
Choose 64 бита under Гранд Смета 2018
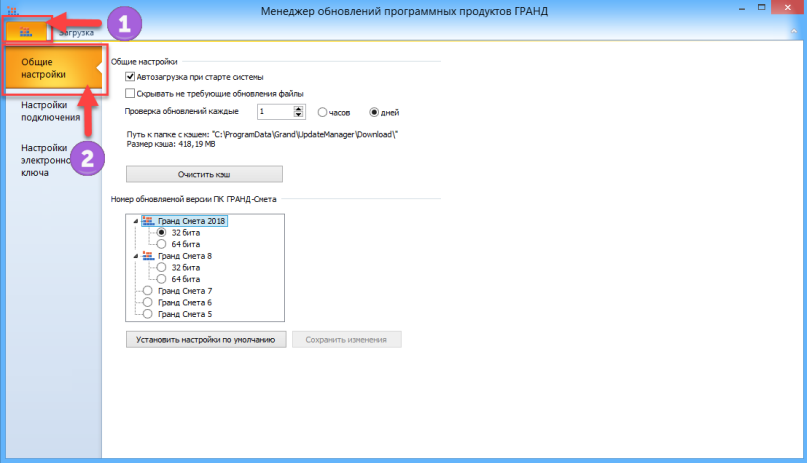(162, 244)
